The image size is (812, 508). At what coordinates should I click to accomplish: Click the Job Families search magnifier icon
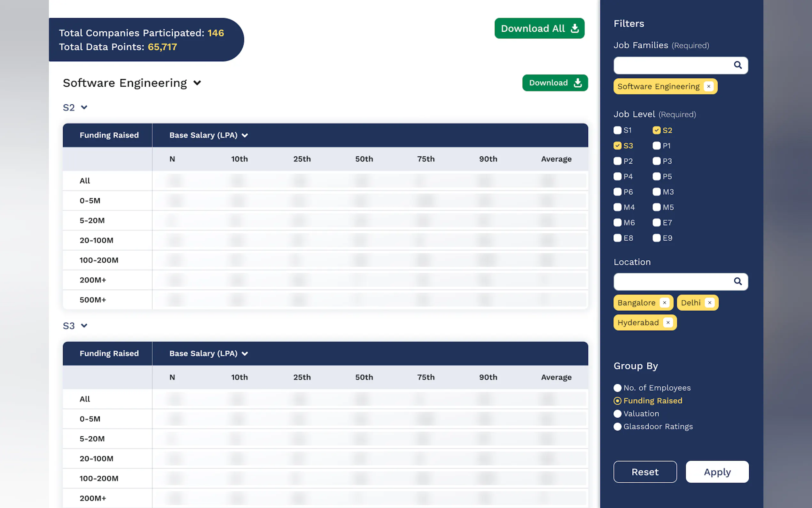(x=737, y=65)
